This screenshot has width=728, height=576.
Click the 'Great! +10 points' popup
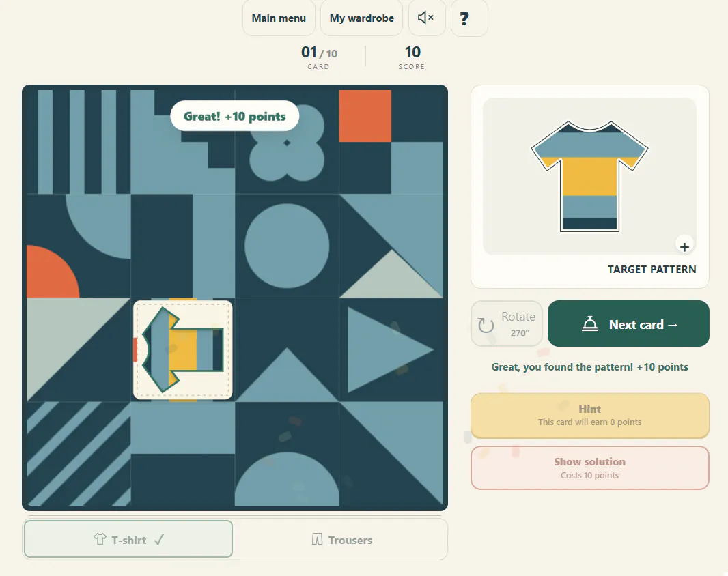tap(234, 116)
